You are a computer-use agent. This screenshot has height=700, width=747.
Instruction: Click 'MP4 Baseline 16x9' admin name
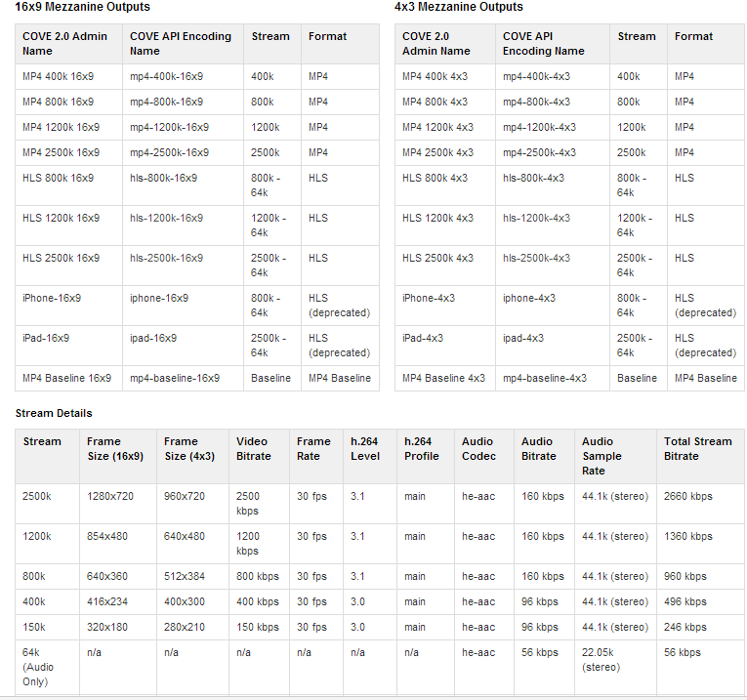point(66,378)
